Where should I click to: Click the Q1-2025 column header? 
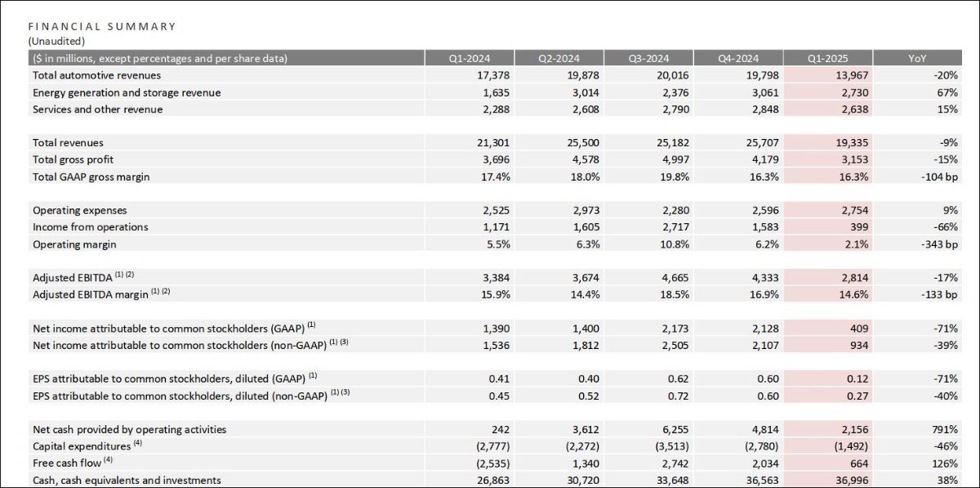[x=827, y=58]
